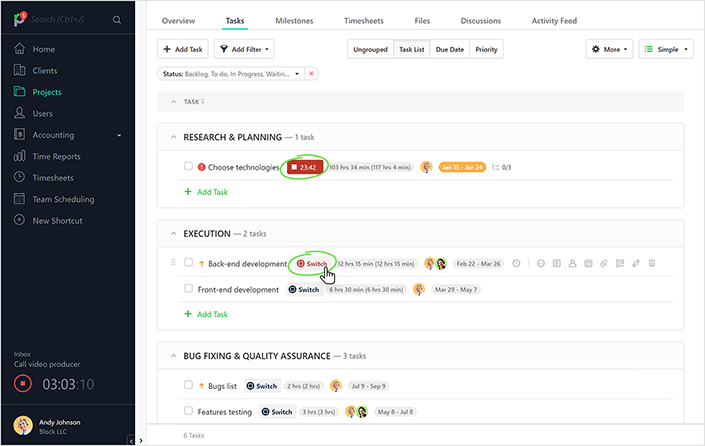Check the Choose technologies task checkbox

pyautogui.click(x=189, y=167)
